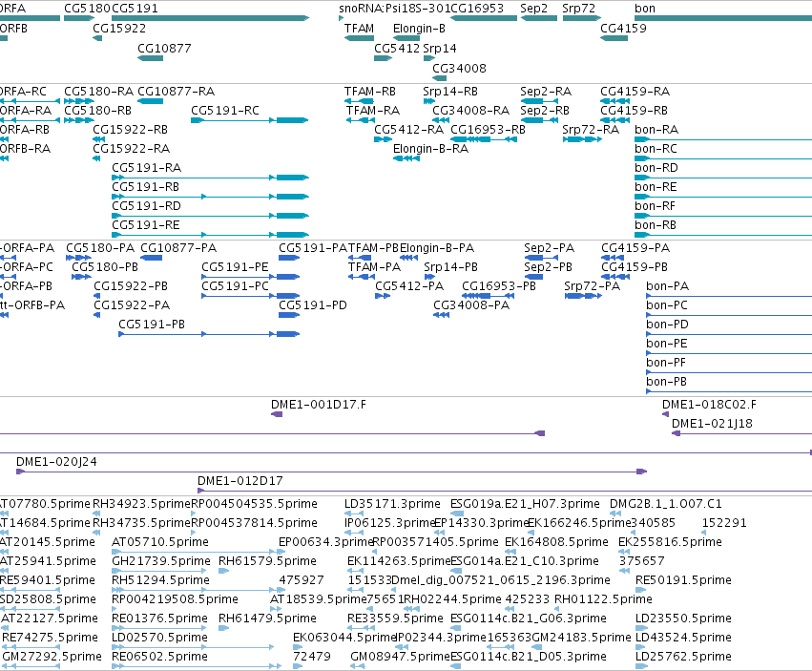Select the CG10877 gene glyph
812x671 pixels.
(x=150, y=58)
